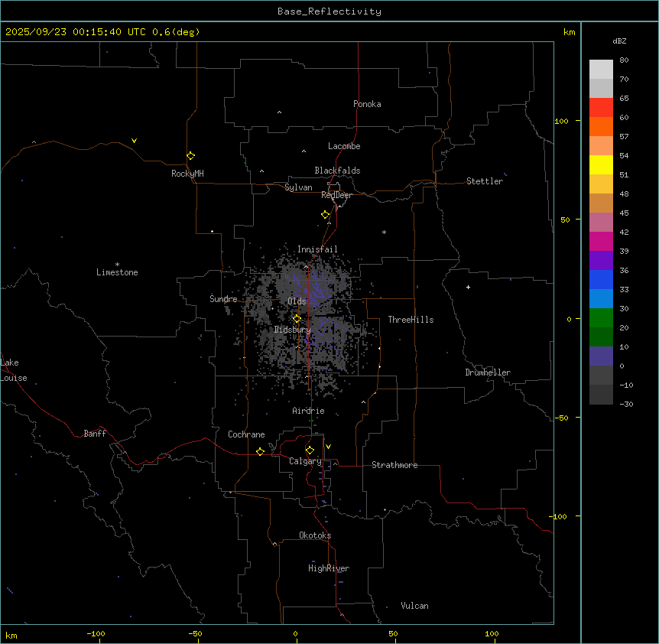
Task: Select the Strathmore city label
Action: 394,465
